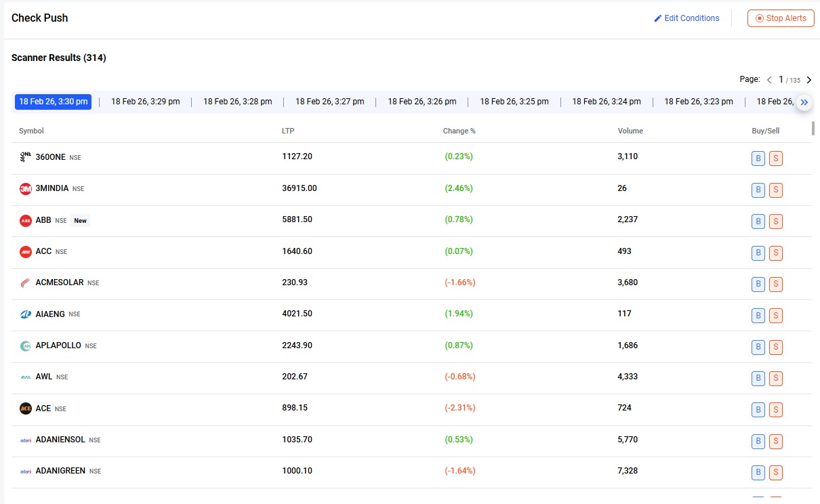Open the 18 Feb 26, 3:23 pm tab
820x504 pixels.
point(698,102)
